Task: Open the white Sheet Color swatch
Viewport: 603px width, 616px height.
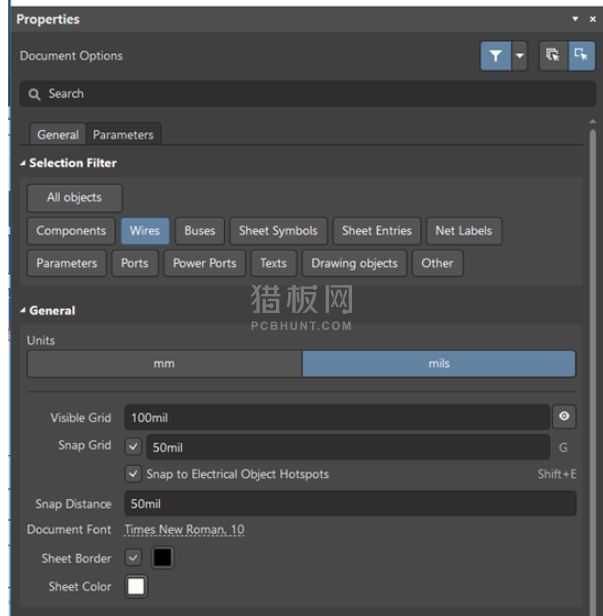Action: tap(136, 587)
